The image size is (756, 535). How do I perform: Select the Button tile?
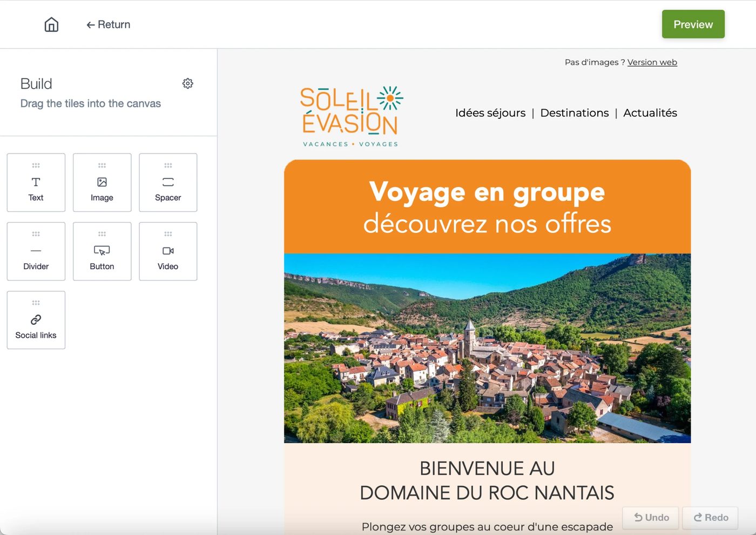point(102,251)
